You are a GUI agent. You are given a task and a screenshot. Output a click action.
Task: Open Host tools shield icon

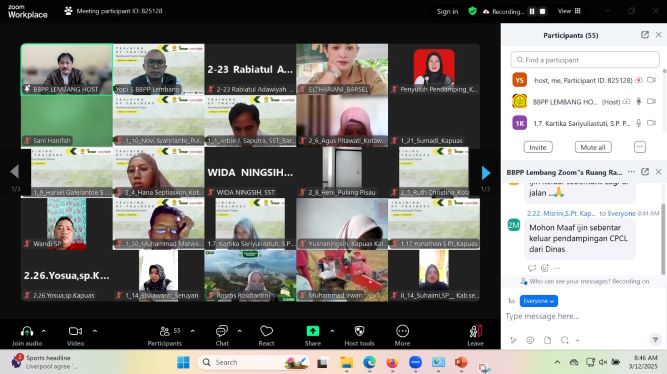click(x=359, y=331)
